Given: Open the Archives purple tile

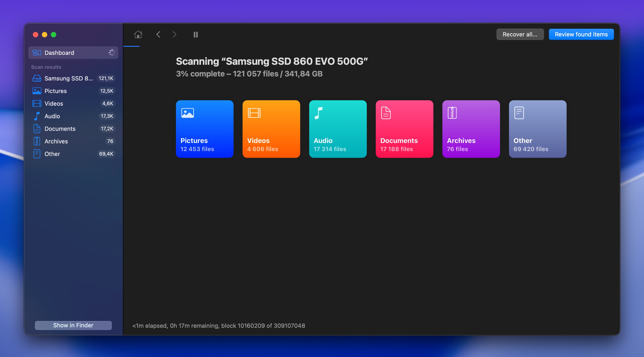Looking at the screenshot, I should [x=471, y=129].
